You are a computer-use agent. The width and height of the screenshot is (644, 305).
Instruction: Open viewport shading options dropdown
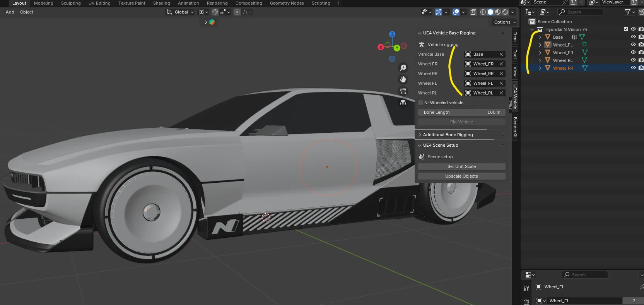512,12
